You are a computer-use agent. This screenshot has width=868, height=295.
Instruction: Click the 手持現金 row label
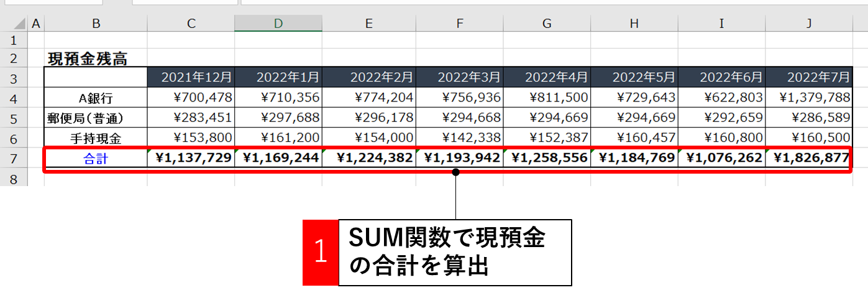(96, 138)
